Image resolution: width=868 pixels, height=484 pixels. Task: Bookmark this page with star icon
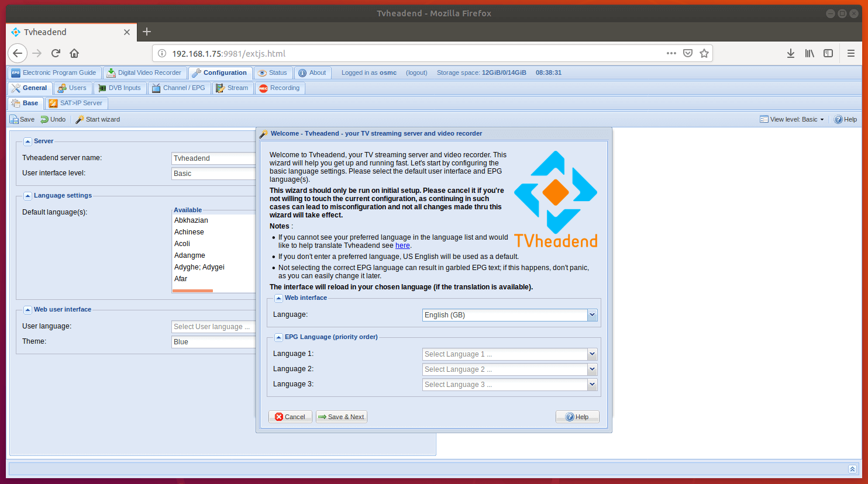[704, 53]
